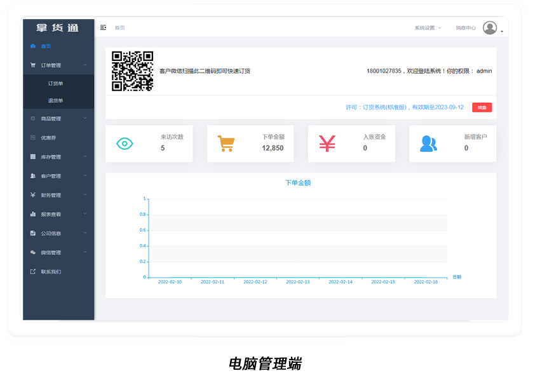Collapse the 订单管理 menu chevron
This screenshot has height=392, width=540.
point(85,65)
